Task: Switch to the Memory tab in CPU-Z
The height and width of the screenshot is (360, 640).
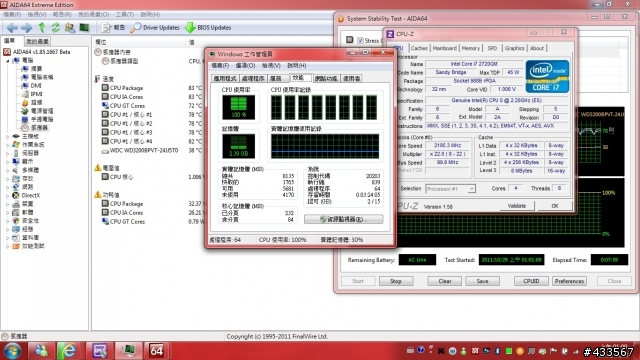Action: (x=471, y=48)
